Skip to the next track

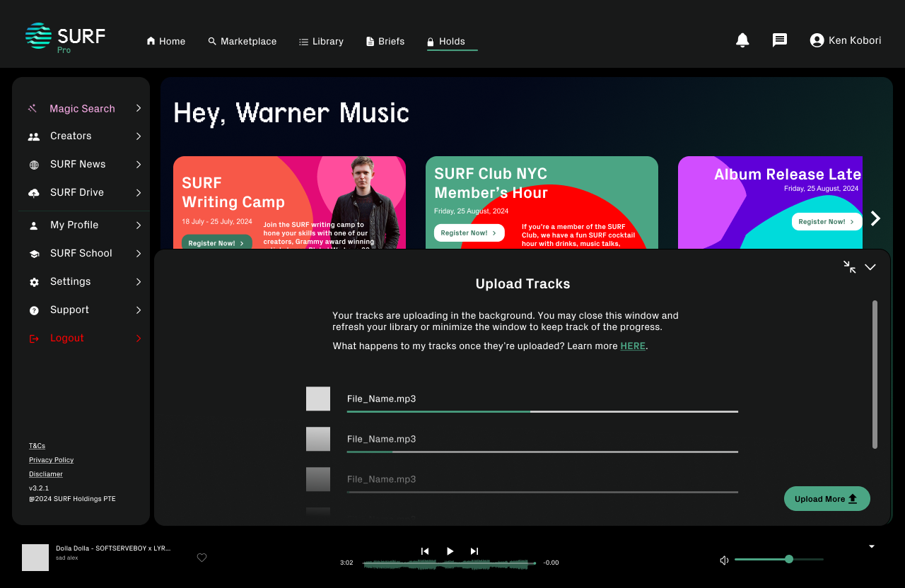click(474, 551)
